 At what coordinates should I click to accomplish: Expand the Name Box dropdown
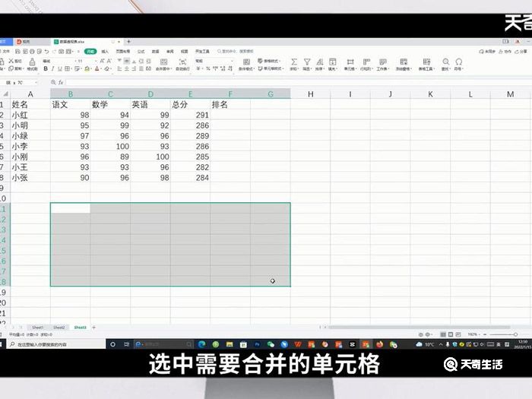coord(36,82)
